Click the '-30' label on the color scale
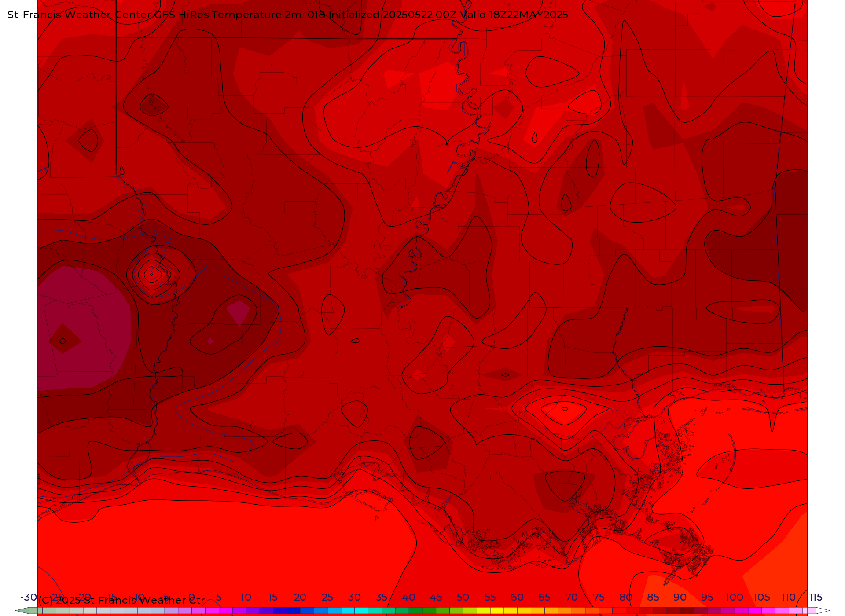 point(29,598)
